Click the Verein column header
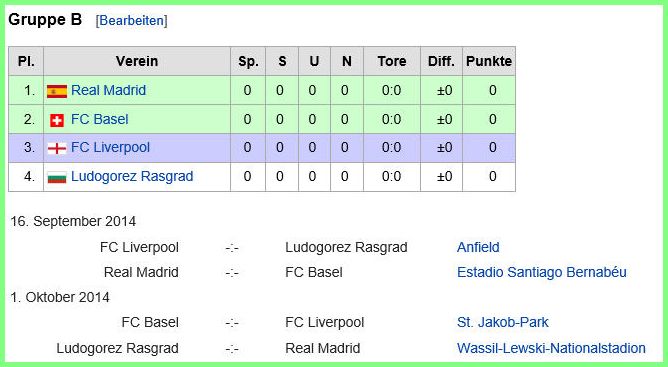The width and height of the screenshot is (668, 367). point(137,61)
